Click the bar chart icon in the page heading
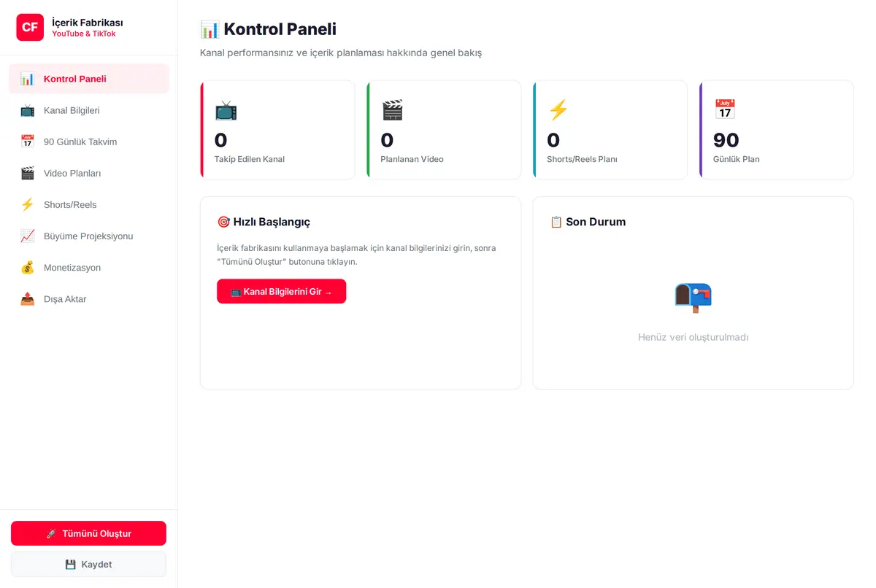 pos(210,29)
